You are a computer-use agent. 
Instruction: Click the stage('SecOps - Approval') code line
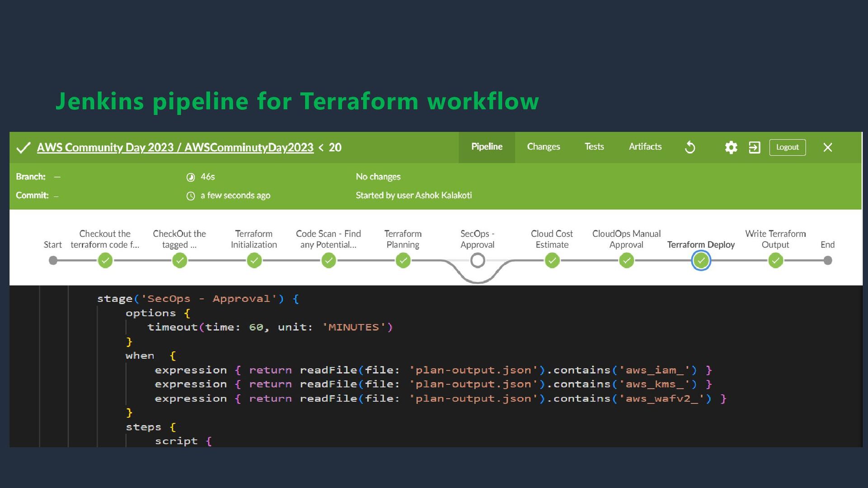pos(198,299)
